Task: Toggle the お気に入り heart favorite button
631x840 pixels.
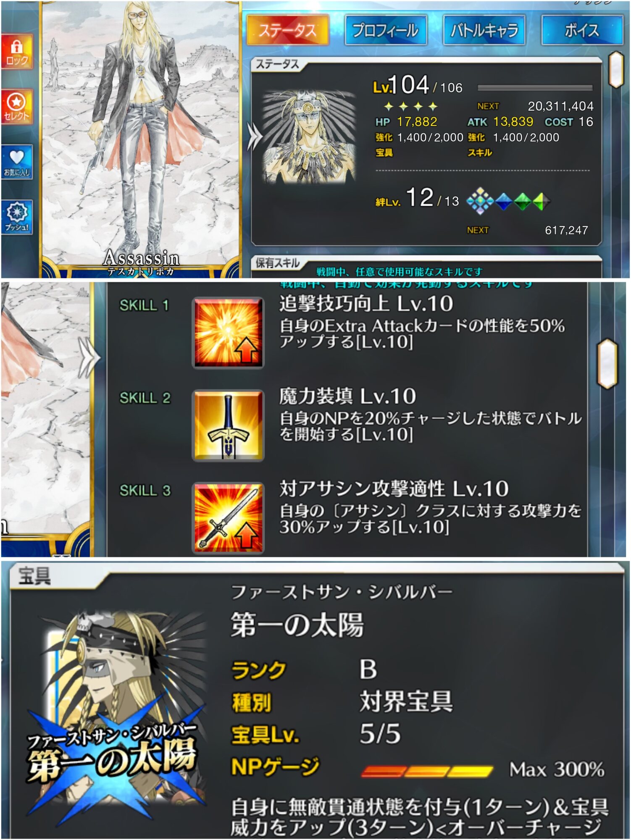Action: tap(17, 162)
